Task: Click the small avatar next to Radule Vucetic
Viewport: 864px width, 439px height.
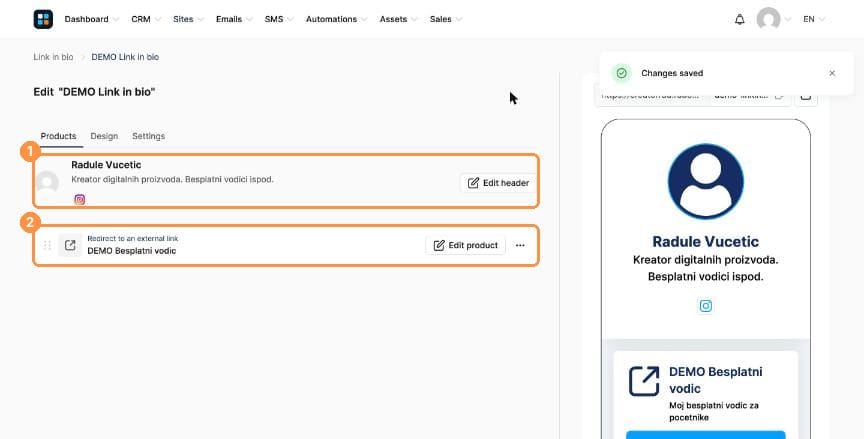Action: 47,182
